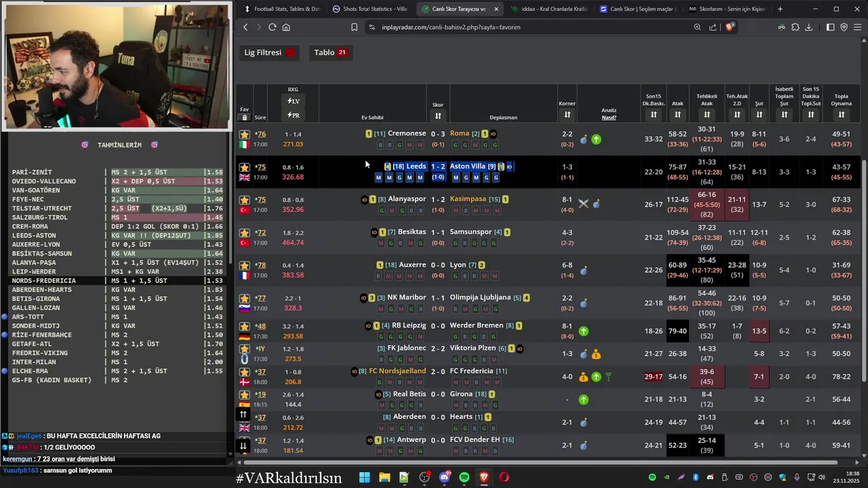
Task: Open the browser hamburger menu
Action: tap(858, 27)
